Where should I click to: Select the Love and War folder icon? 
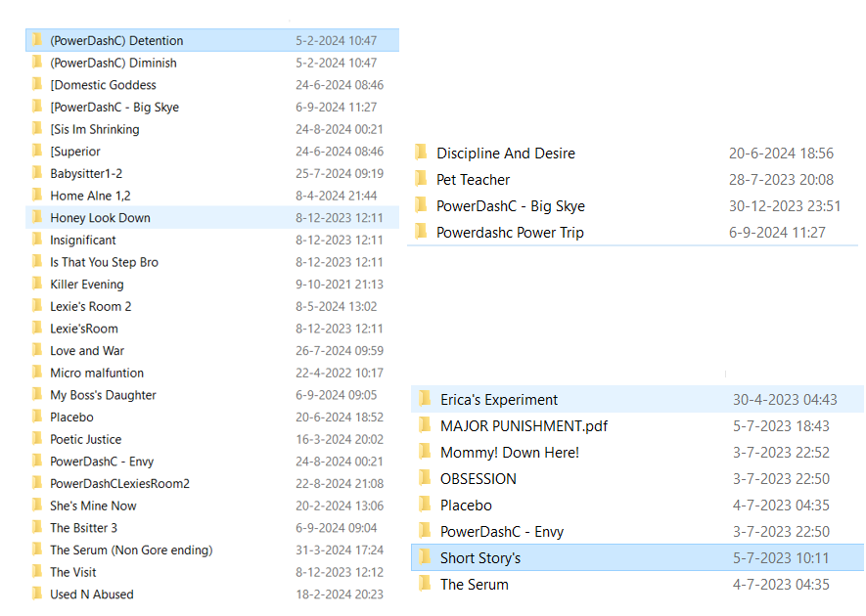[37, 351]
